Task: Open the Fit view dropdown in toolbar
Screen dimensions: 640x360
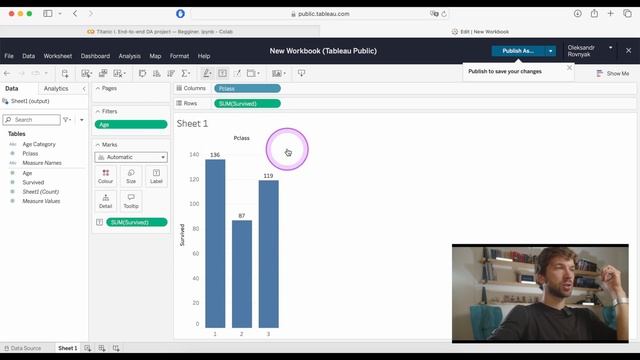Action: coord(253,73)
